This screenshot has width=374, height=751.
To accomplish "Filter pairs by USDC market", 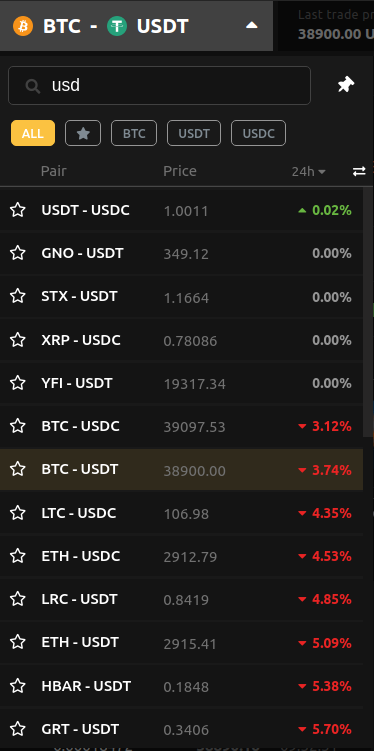I will (x=259, y=133).
